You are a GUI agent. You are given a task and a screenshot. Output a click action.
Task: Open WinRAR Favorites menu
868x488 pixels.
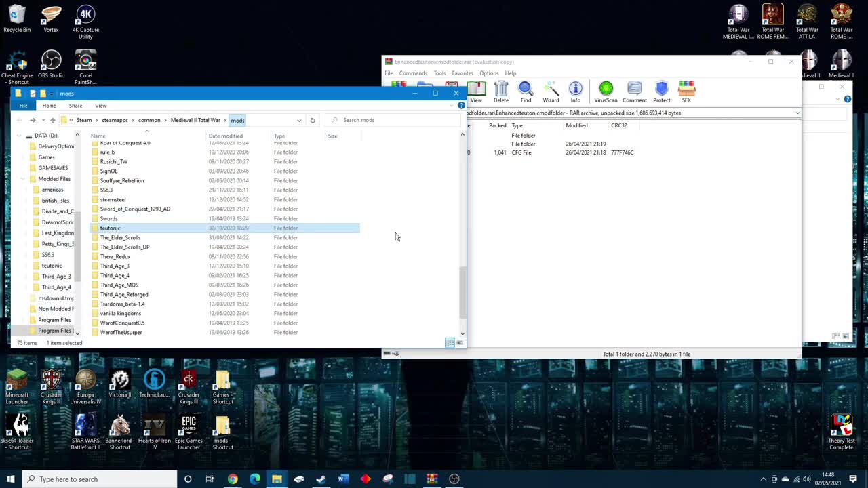click(x=462, y=73)
